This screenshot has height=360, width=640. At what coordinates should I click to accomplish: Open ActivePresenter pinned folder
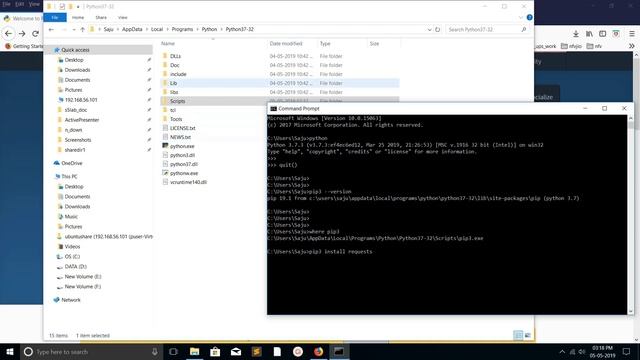pos(82,120)
